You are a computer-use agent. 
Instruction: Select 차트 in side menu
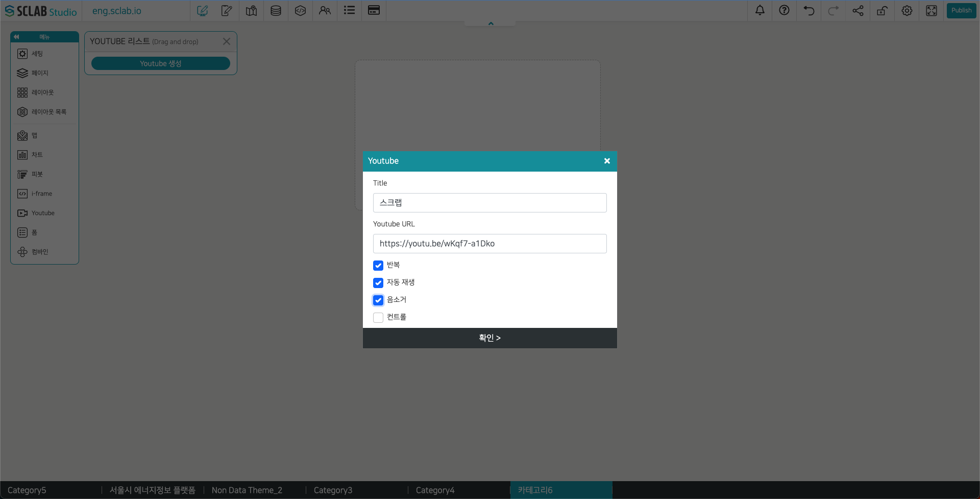[x=44, y=155]
